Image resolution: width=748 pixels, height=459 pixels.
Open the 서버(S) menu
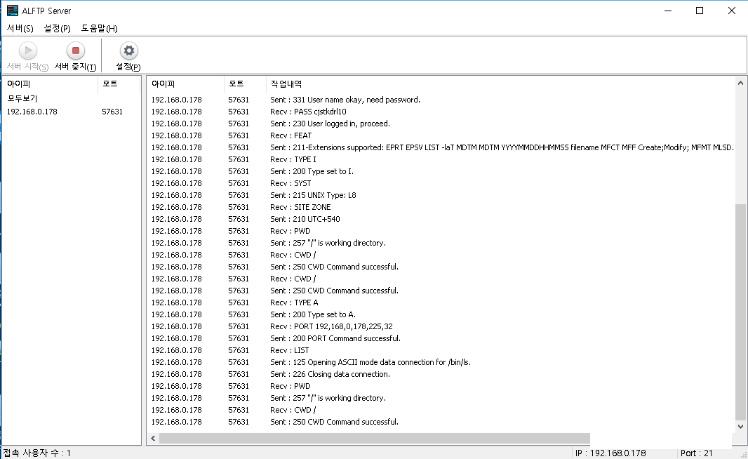coord(19,28)
